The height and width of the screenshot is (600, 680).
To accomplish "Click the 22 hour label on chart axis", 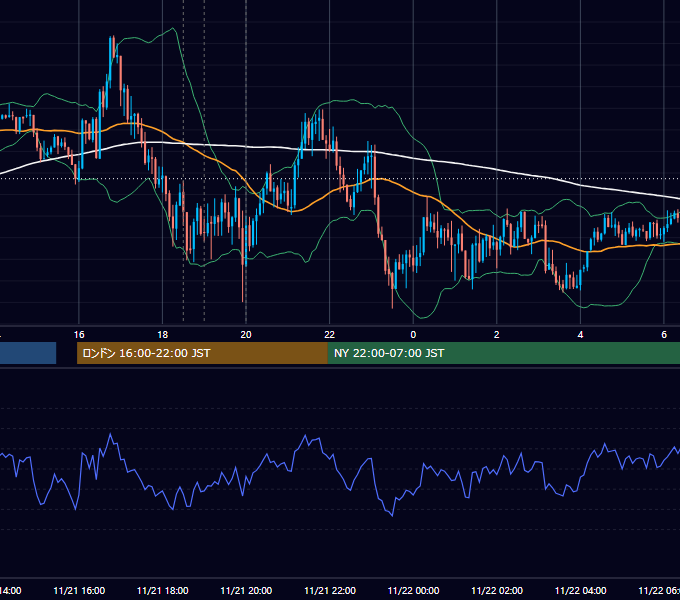I will (330, 335).
